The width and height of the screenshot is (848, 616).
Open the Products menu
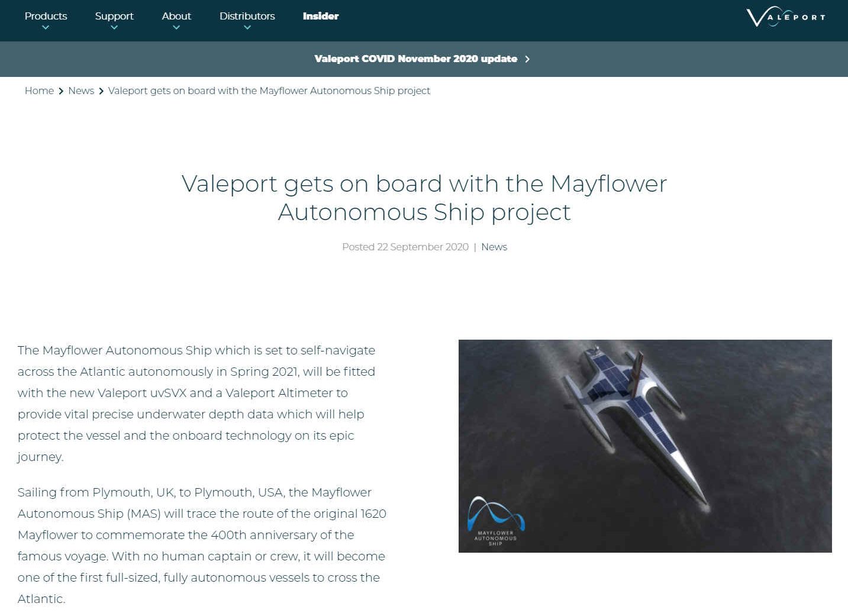pyautogui.click(x=46, y=16)
